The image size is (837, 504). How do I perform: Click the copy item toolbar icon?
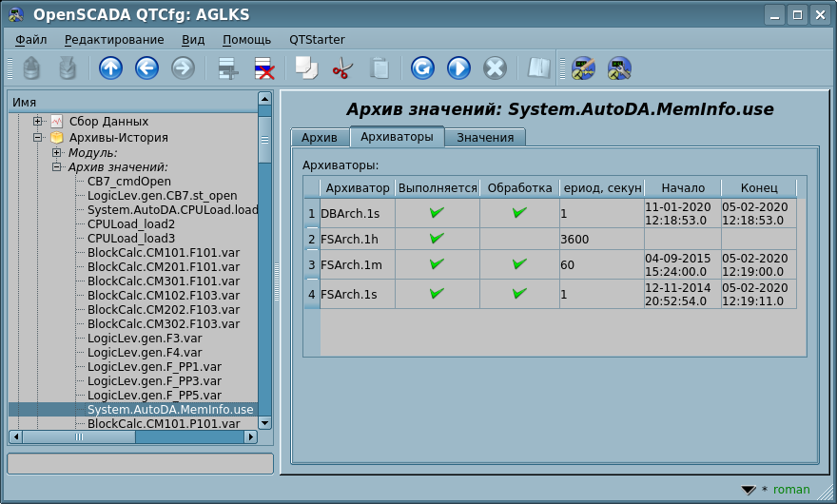pyautogui.click(x=306, y=68)
